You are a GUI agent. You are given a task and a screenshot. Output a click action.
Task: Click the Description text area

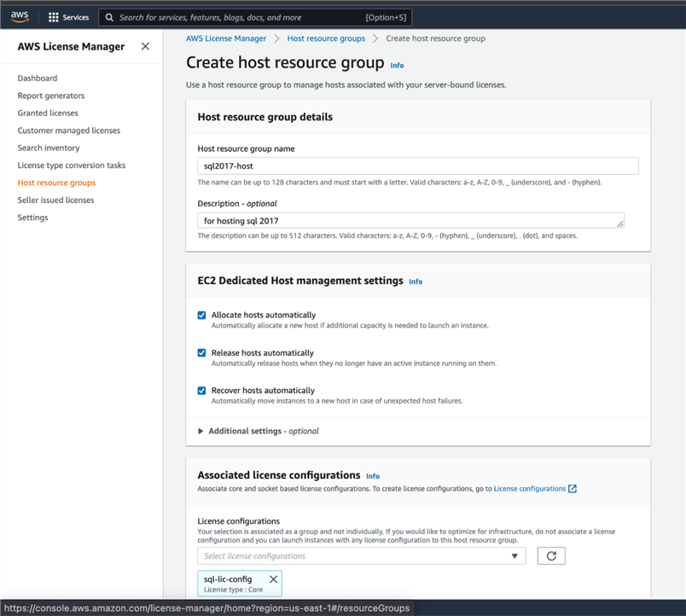coord(411,220)
